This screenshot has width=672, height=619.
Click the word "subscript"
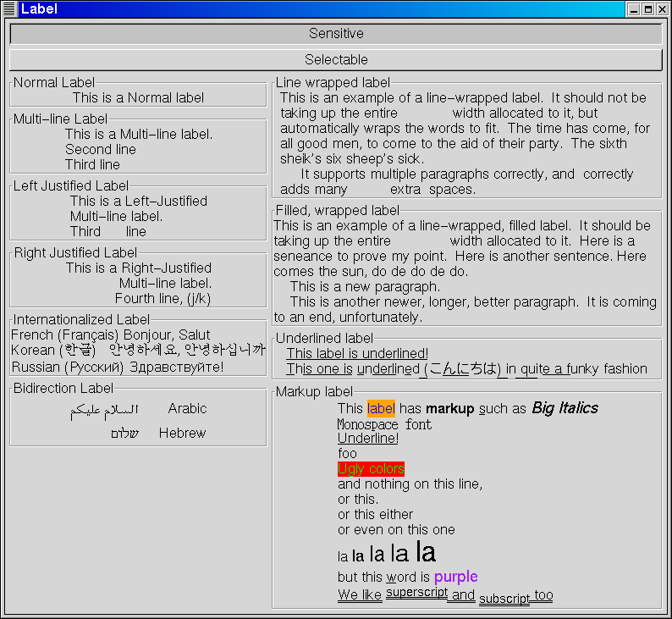coord(504,599)
